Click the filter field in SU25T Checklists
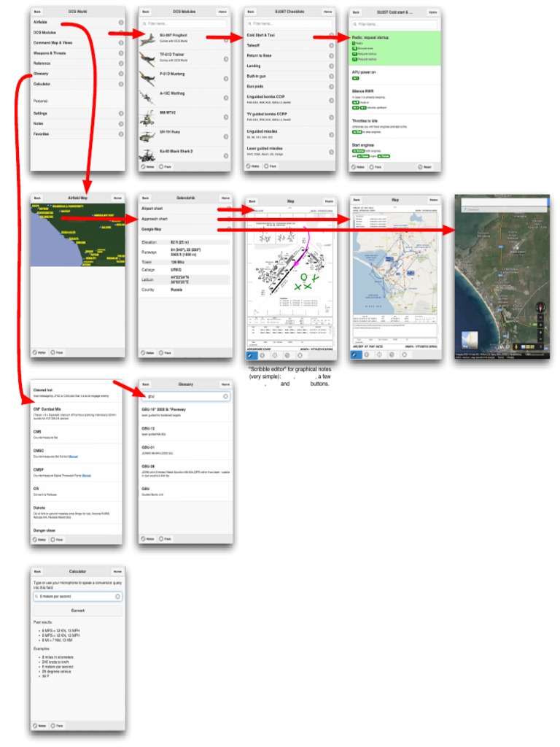 coord(289,23)
